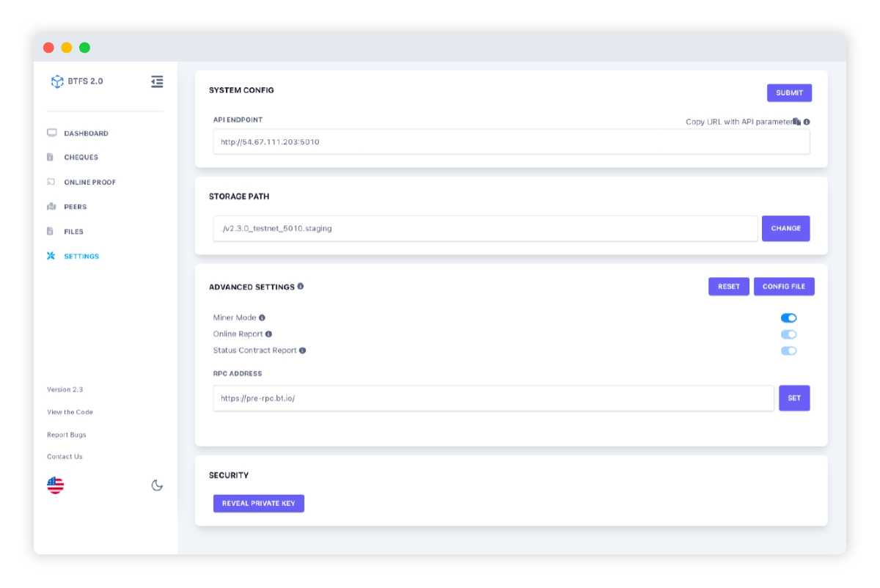Click the BTFS 2.0 cube logo icon
Image resolution: width=880 pixels, height=588 pixels.
pos(57,81)
